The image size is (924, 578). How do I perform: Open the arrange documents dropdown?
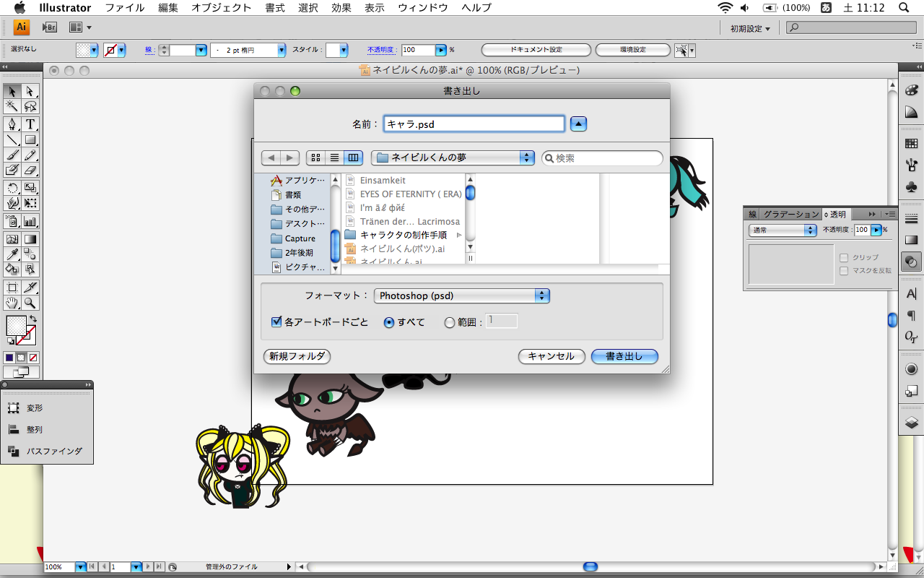(80, 27)
